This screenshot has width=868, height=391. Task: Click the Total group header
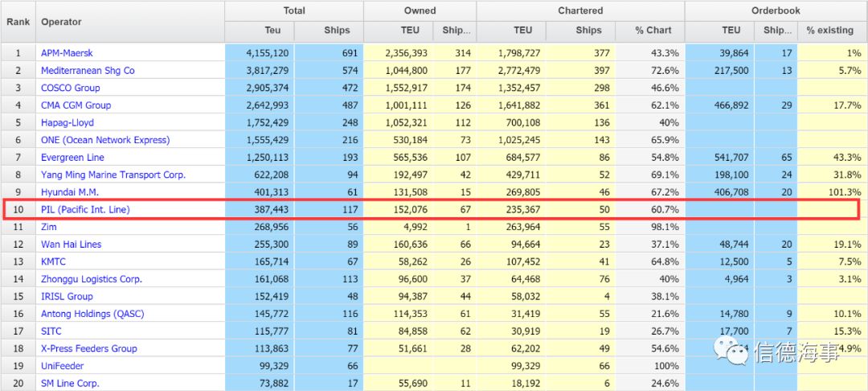tap(294, 10)
